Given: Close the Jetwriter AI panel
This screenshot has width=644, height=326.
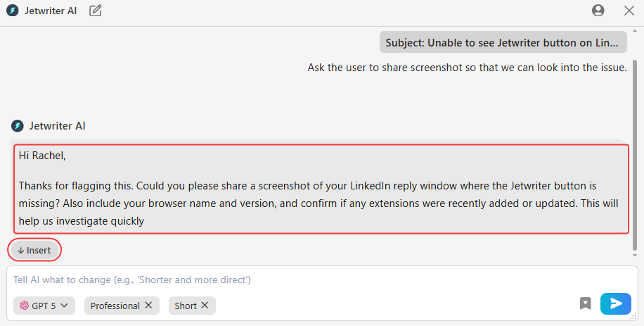Looking at the screenshot, I should [629, 11].
